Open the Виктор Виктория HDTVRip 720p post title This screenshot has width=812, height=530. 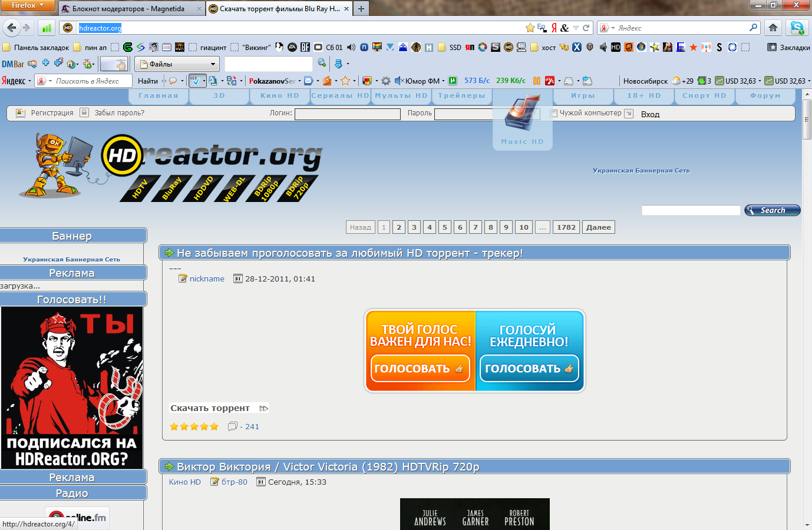(328, 467)
